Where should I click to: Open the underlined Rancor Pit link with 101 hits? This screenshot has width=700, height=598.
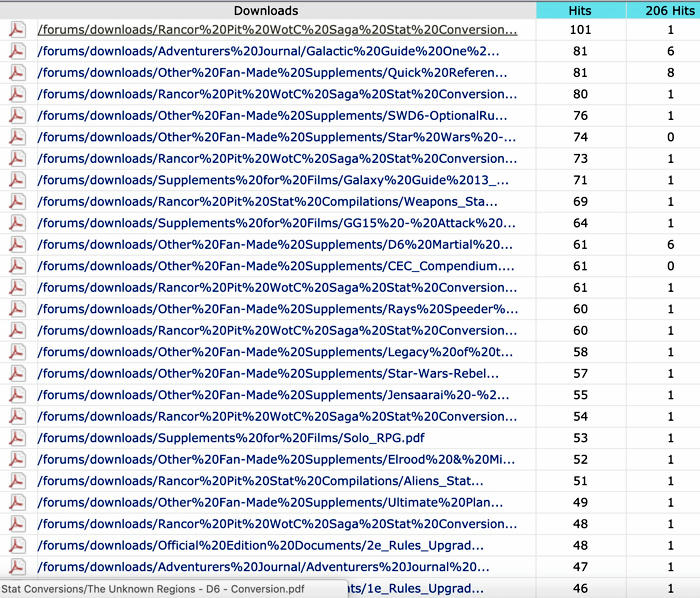[277, 29]
